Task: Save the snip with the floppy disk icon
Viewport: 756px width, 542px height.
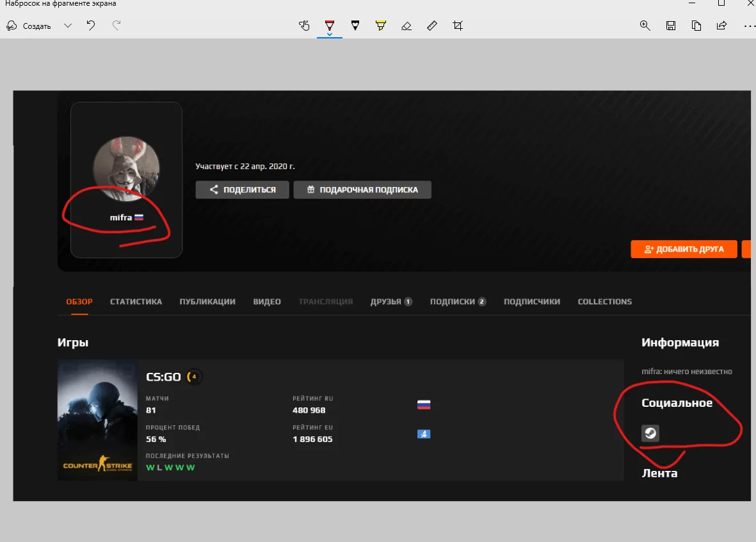Action: pos(670,26)
